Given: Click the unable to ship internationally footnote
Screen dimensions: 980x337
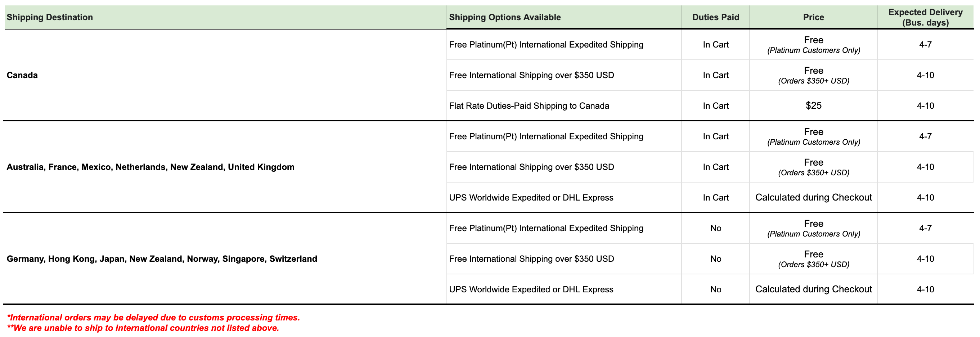Looking at the screenshot, I should coord(143,328).
